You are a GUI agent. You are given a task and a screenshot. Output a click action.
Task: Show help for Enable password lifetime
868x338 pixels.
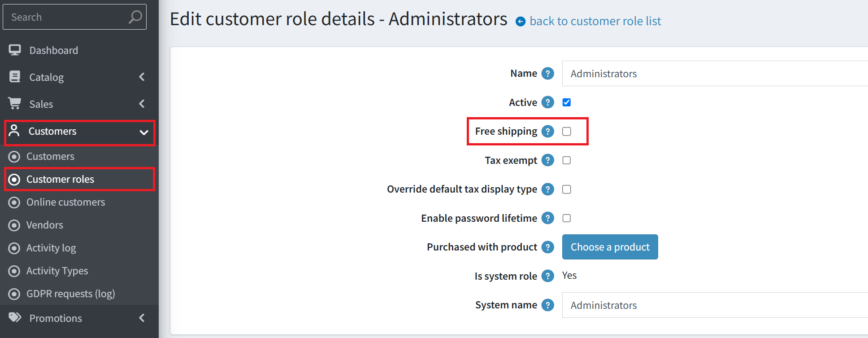[x=547, y=218]
